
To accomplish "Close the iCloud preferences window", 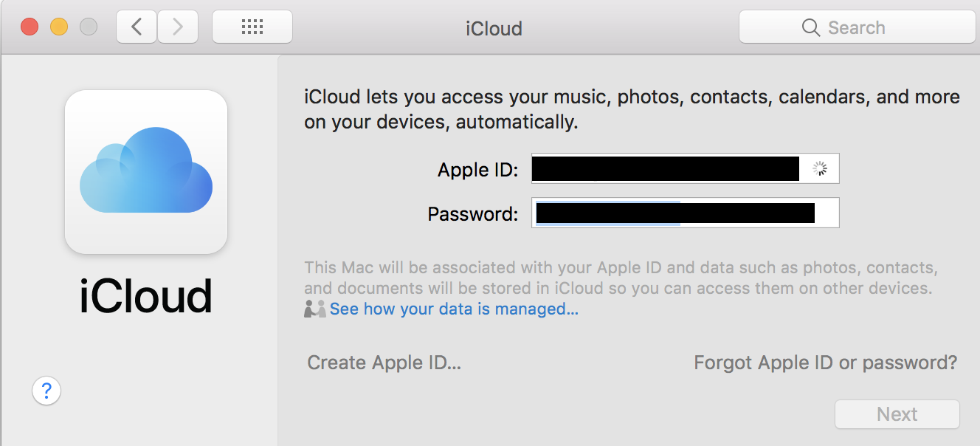I will (x=30, y=27).
